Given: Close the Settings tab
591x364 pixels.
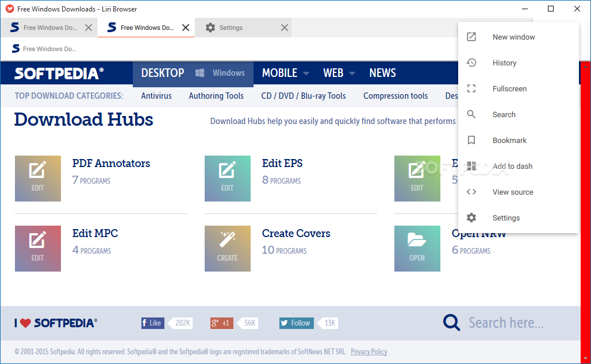Looking at the screenshot, I should pos(285,28).
